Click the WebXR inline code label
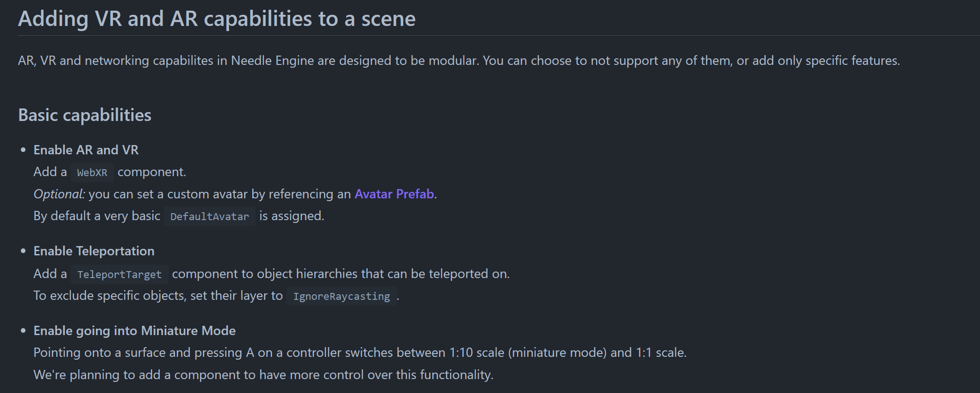The height and width of the screenshot is (393, 980). (92, 172)
